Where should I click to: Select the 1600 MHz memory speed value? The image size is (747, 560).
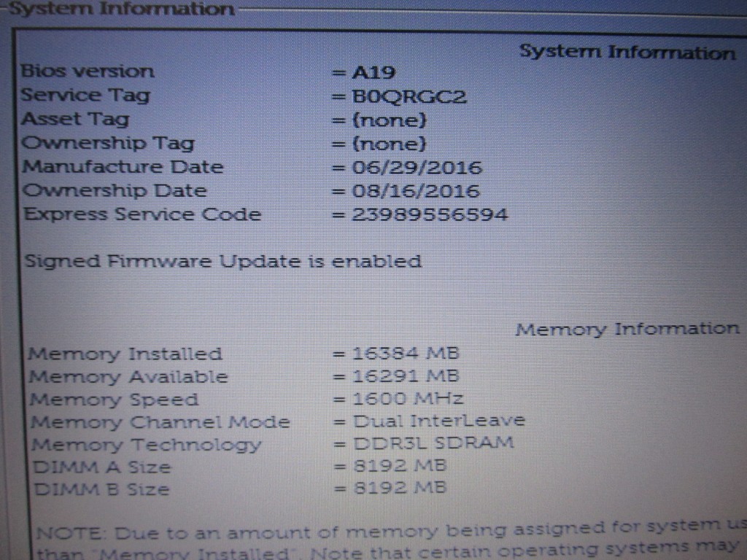[407, 399]
